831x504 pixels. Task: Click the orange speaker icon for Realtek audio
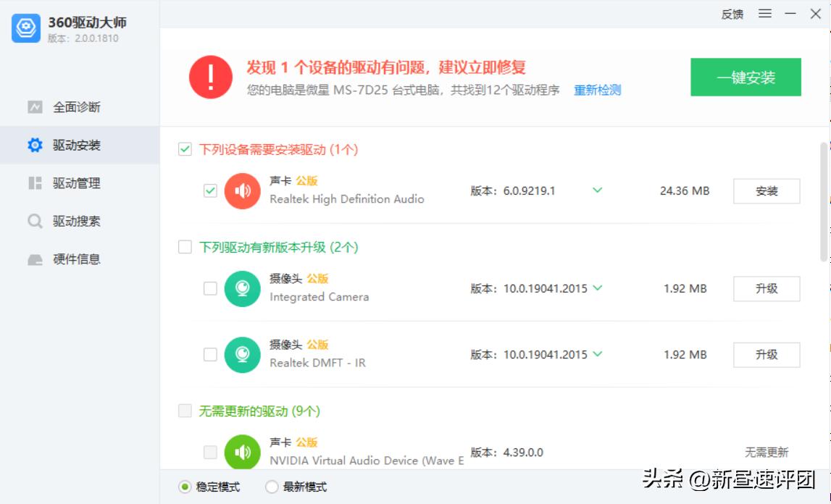pyautogui.click(x=242, y=191)
